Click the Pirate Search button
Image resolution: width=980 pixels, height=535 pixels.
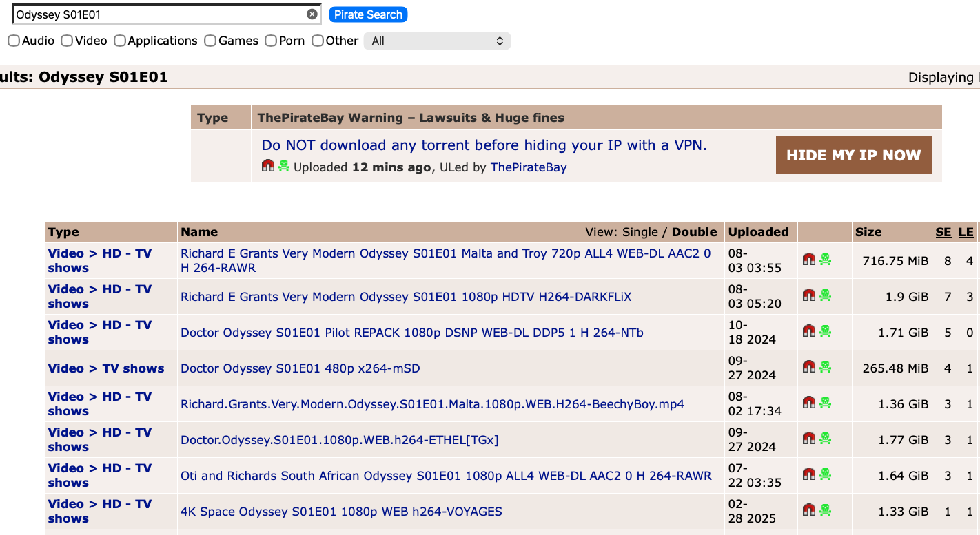tap(368, 14)
